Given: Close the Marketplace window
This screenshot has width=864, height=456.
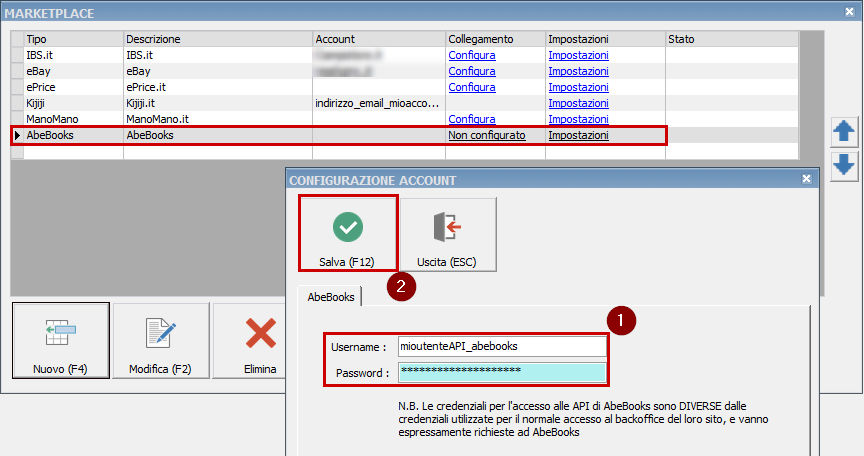Looking at the screenshot, I should pyautogui.click(x=850, y=12).
